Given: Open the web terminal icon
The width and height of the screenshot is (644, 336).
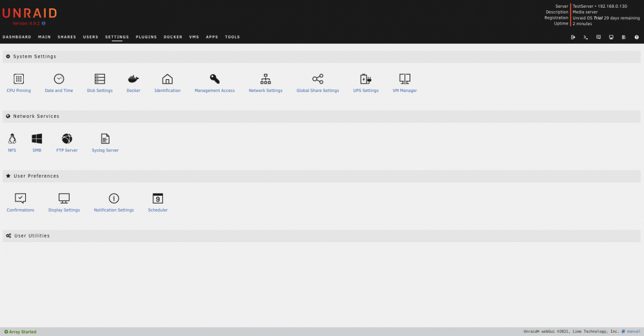Looking at the screenshot, I should pos(585,37).
